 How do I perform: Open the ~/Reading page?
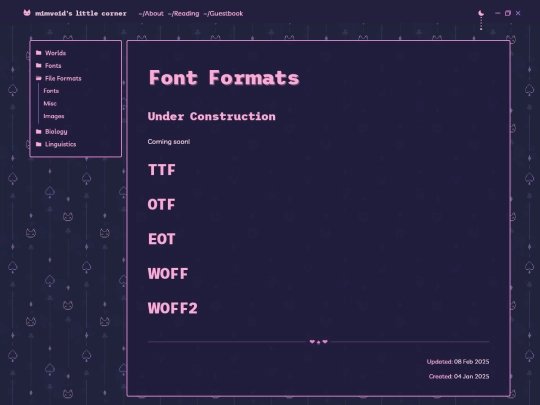click(184, 13)
